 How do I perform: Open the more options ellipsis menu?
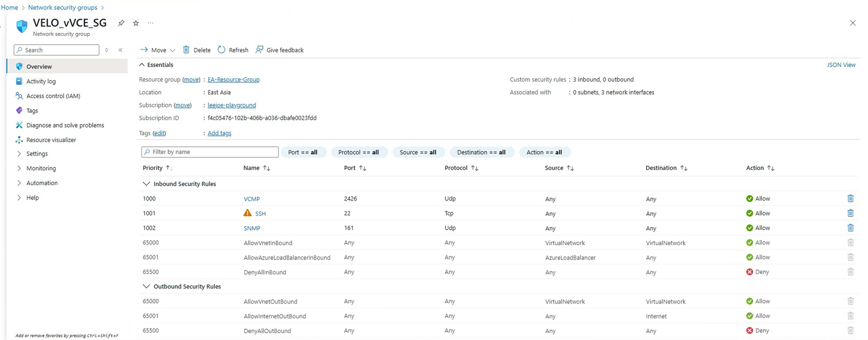(150, 23)
